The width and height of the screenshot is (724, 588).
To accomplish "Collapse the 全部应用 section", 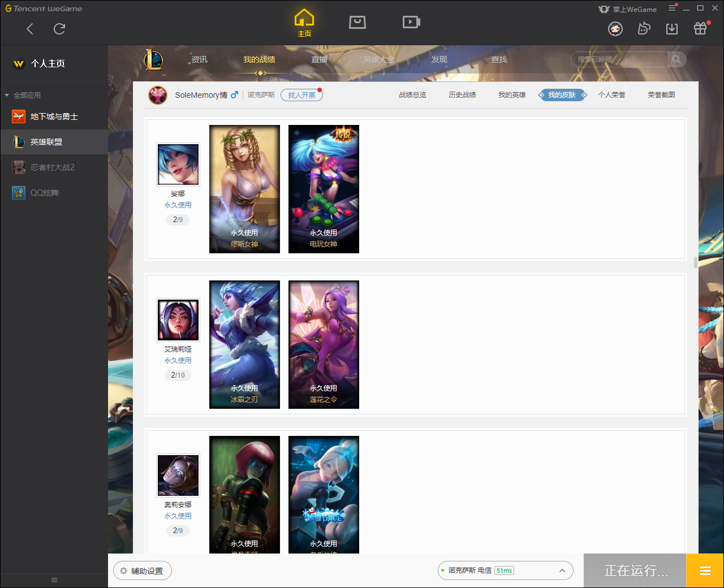I will point(7,95).
